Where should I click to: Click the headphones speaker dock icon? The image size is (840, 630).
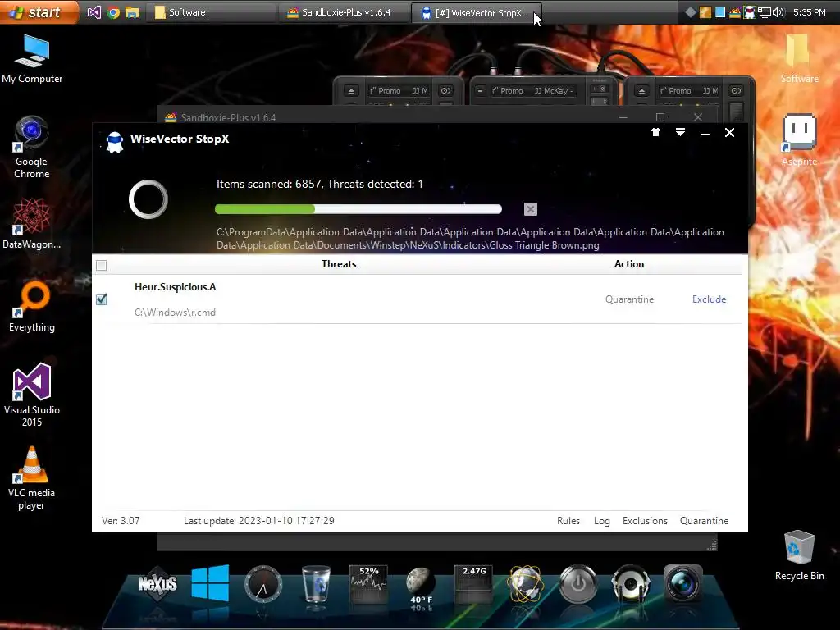point(631,584)
